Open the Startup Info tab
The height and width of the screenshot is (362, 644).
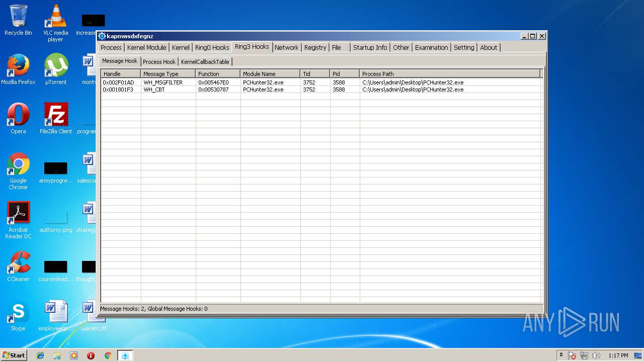point(370,47)
